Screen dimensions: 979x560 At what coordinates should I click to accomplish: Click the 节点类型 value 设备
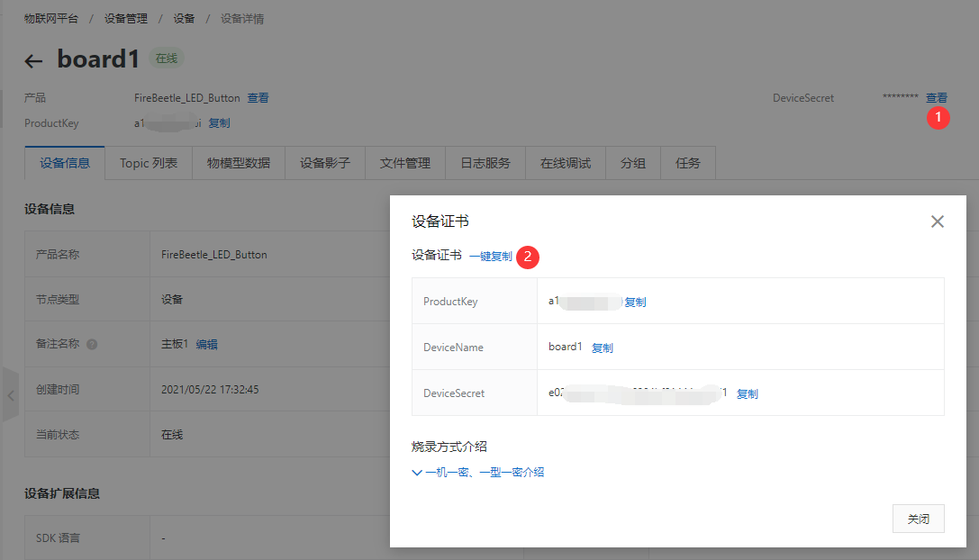pos(172,300)
